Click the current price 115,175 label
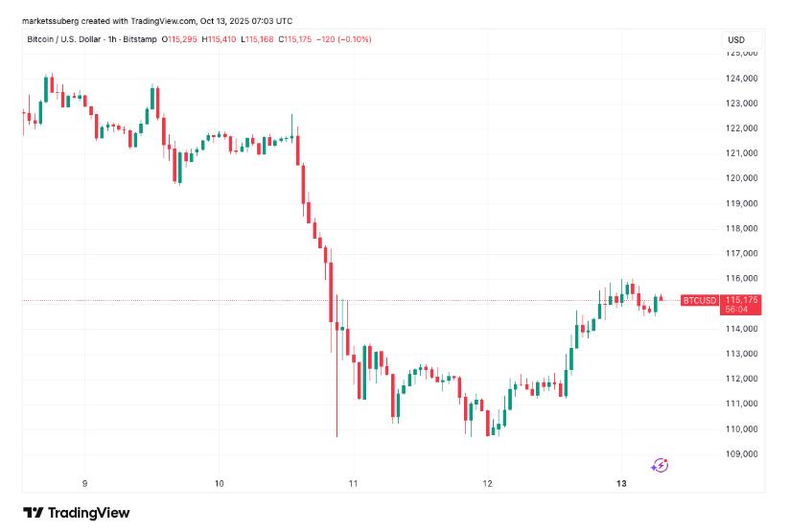 coord(745,300)
